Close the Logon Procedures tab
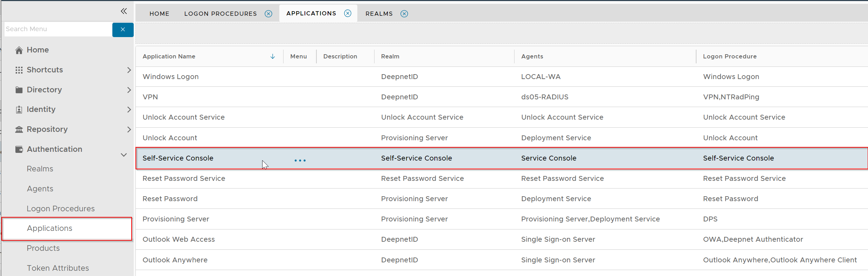 pos(268,14)
